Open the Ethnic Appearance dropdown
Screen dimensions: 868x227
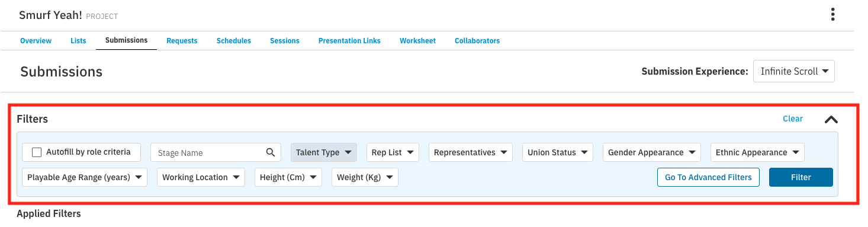pos(757,152)
